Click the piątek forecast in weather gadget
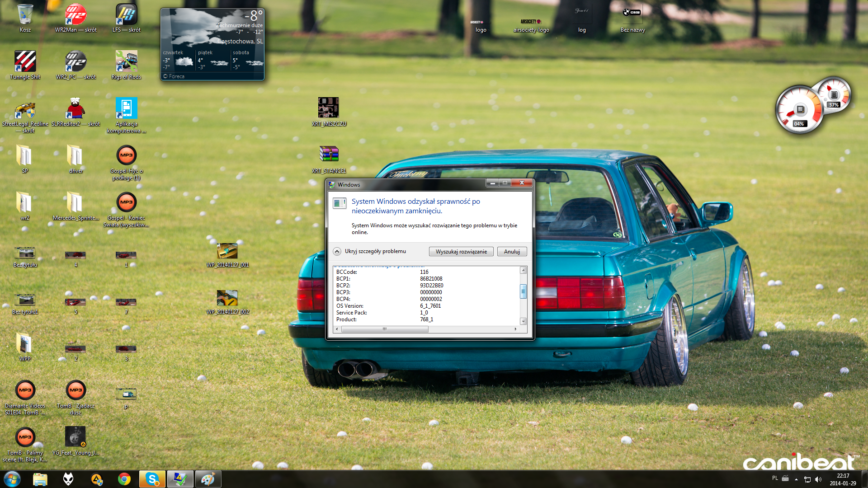The image size is (868, 488). (212, 60)
